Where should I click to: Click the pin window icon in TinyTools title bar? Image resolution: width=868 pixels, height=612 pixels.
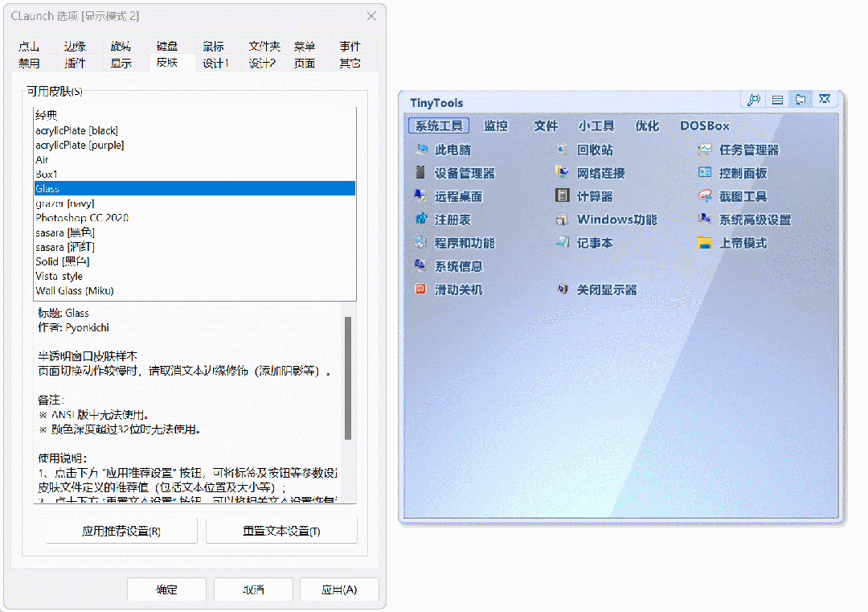click(x=800, y=100)
